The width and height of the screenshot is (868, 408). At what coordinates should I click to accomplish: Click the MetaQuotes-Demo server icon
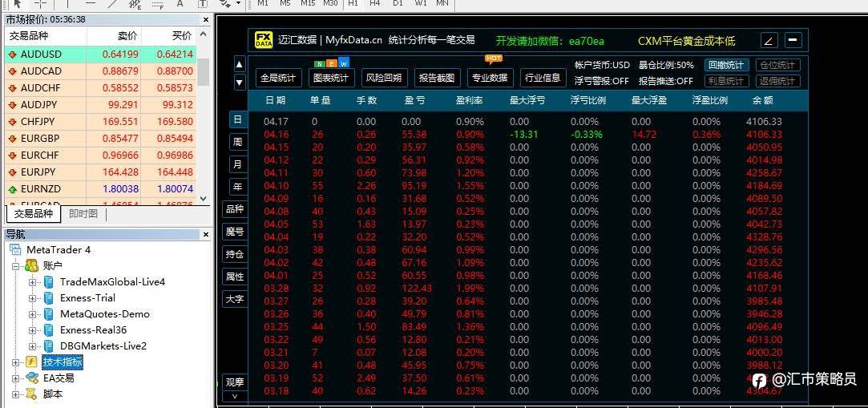[x=49, y=314]
